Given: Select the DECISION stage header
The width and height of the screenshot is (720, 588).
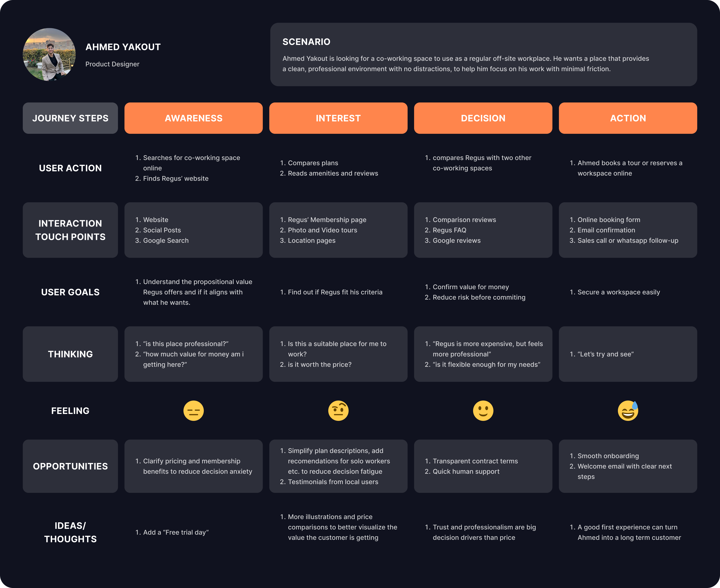Looking at the screenshot, I should [483, 118].
